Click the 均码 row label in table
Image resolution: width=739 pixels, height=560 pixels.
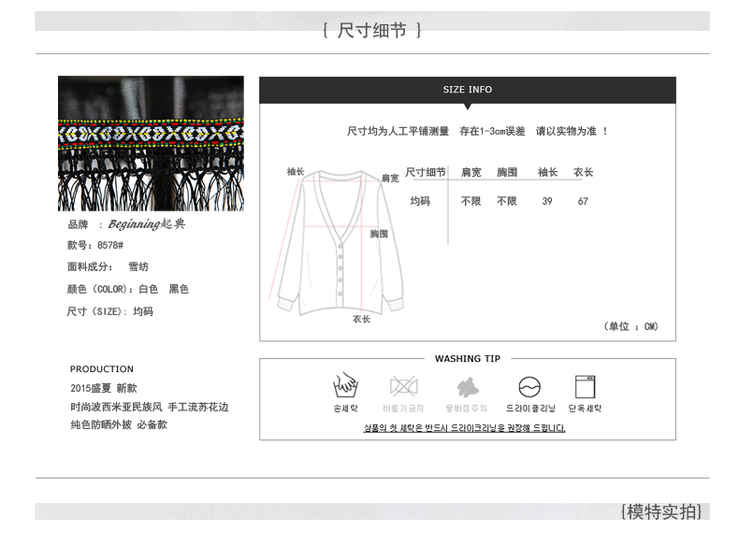(x=420, y=201)
